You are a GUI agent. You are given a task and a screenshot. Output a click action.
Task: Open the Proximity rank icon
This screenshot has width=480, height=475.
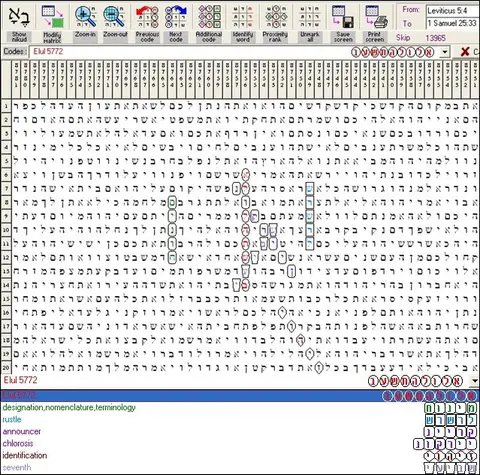click(x=275, y=16)
